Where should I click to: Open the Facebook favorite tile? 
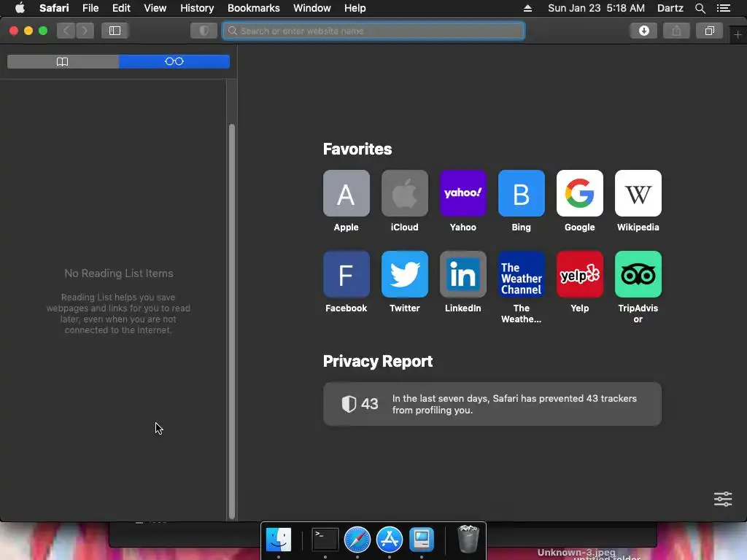click(347, 274)
